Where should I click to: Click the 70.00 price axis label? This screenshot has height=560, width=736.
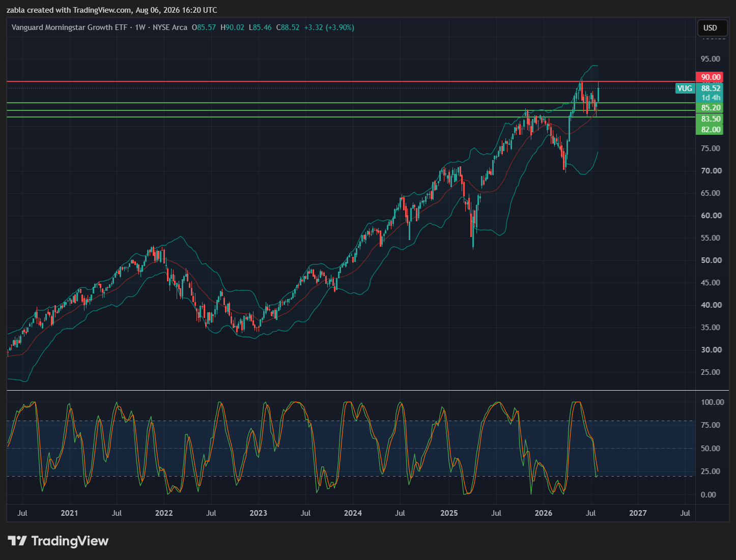click(711, 171)
